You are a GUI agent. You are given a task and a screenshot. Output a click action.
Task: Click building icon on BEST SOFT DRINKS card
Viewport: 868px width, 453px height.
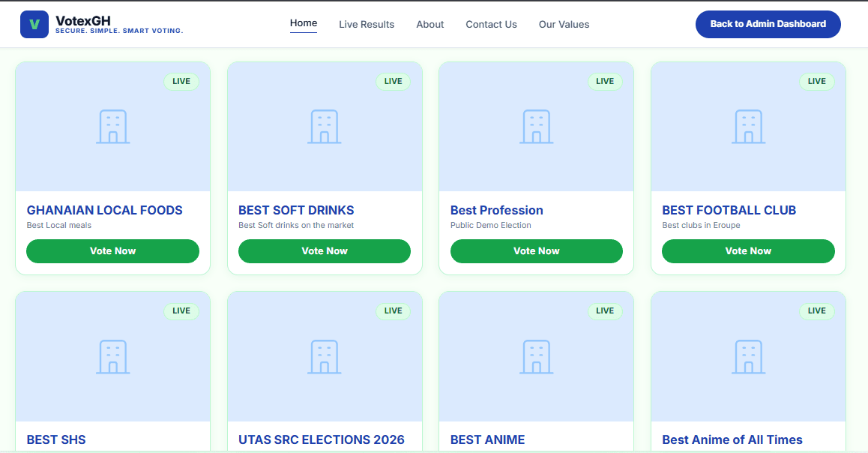coord(325,127)
